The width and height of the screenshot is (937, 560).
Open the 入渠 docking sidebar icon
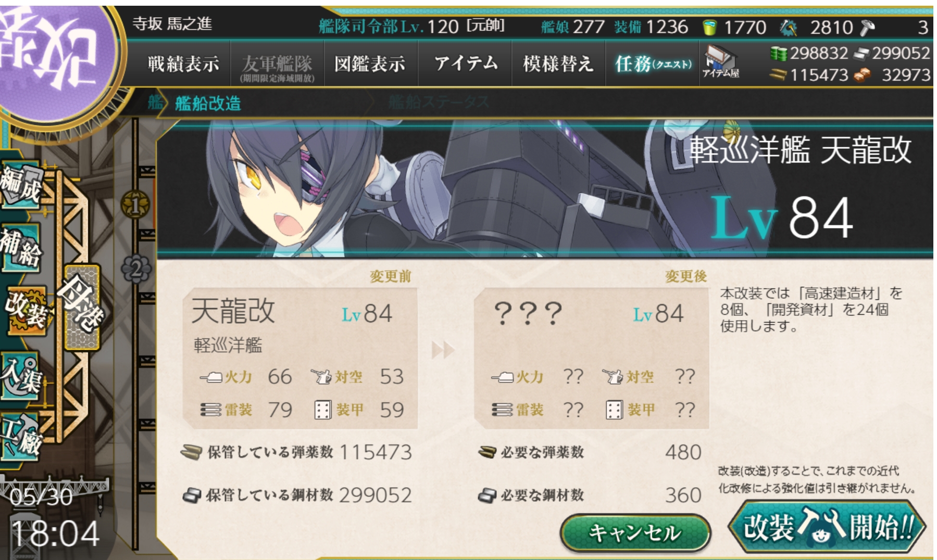pyautogui.click(x=21, y=375)
